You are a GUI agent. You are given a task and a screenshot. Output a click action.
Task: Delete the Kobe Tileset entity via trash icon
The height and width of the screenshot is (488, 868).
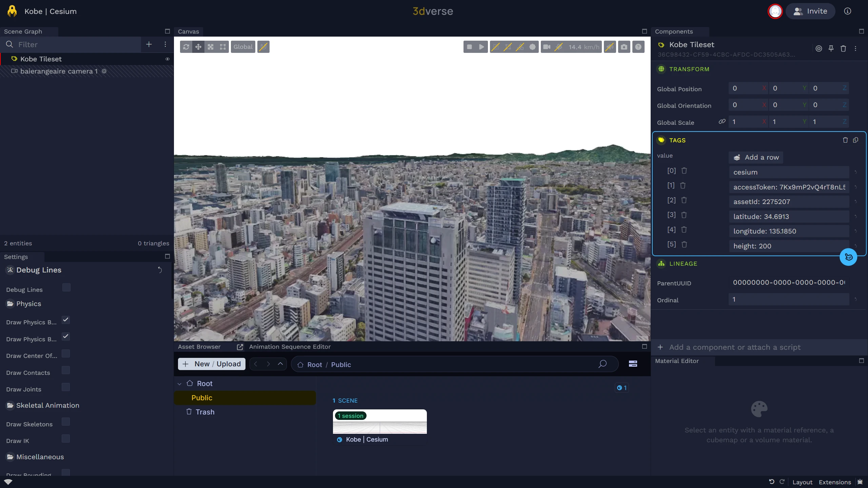point(843,48)
